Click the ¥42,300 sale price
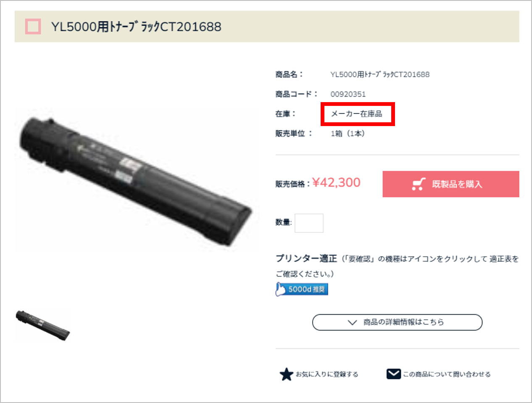Image resolution: width=532 pixels, height=403 pixels. (x=336, y=182)
